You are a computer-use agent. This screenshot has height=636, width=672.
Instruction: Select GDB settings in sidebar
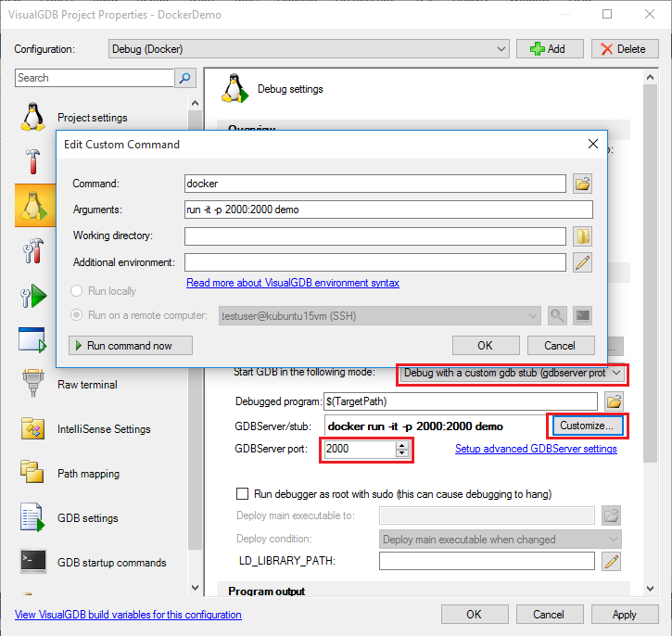pos(88,518)
